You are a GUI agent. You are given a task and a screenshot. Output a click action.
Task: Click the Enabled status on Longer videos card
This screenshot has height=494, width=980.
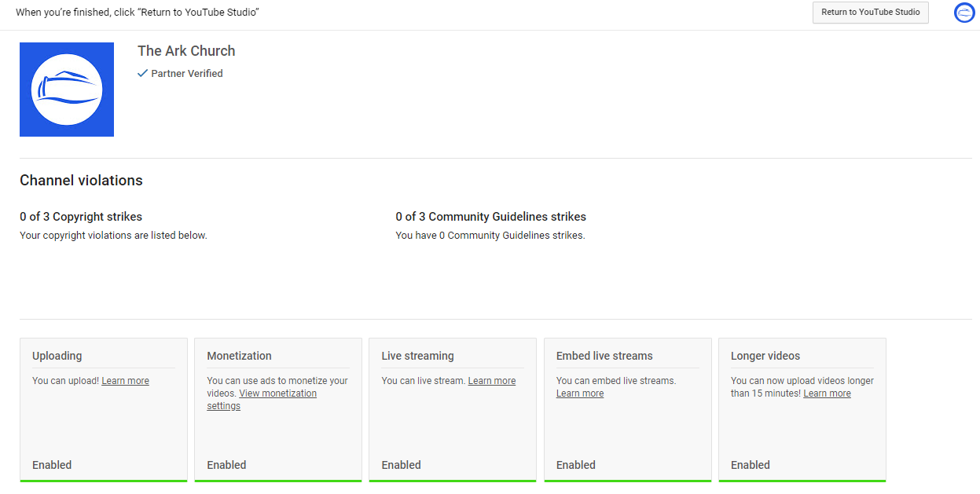click(x=751, y=465)
